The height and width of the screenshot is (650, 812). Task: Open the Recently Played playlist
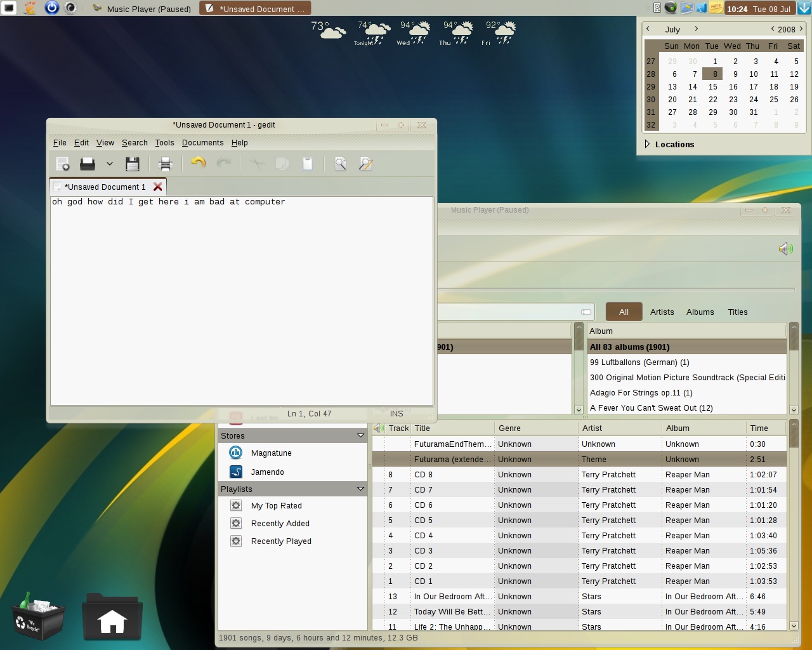(281, 541)
